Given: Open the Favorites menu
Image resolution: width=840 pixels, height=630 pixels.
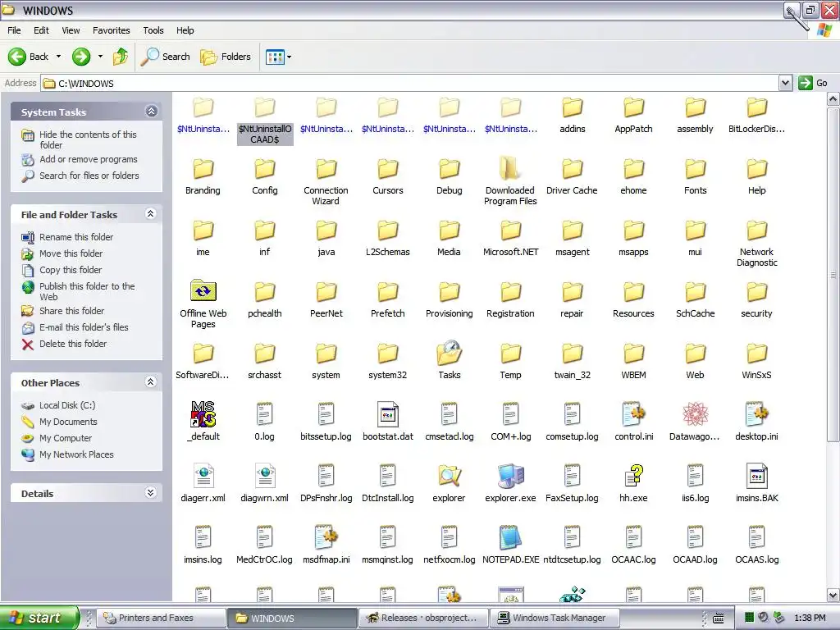Looking at the screenshot, I should [x=112, y=30].
